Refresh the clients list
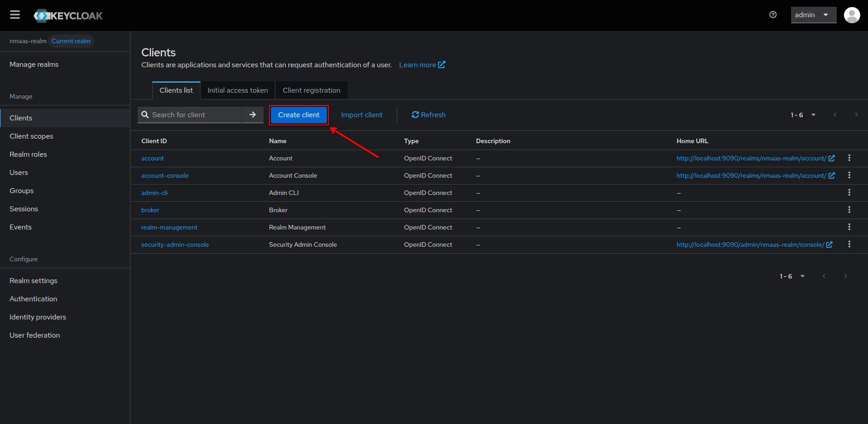This screenshot has width=868, height=424. click(429, 115)
